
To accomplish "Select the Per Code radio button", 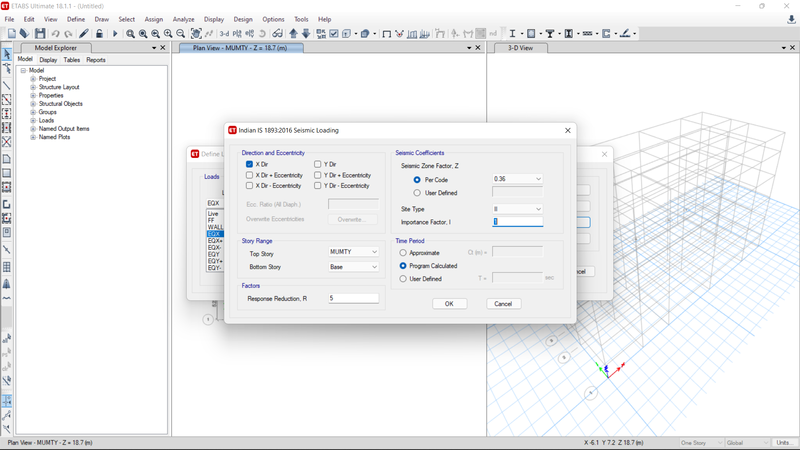I will tap(417, 180).
